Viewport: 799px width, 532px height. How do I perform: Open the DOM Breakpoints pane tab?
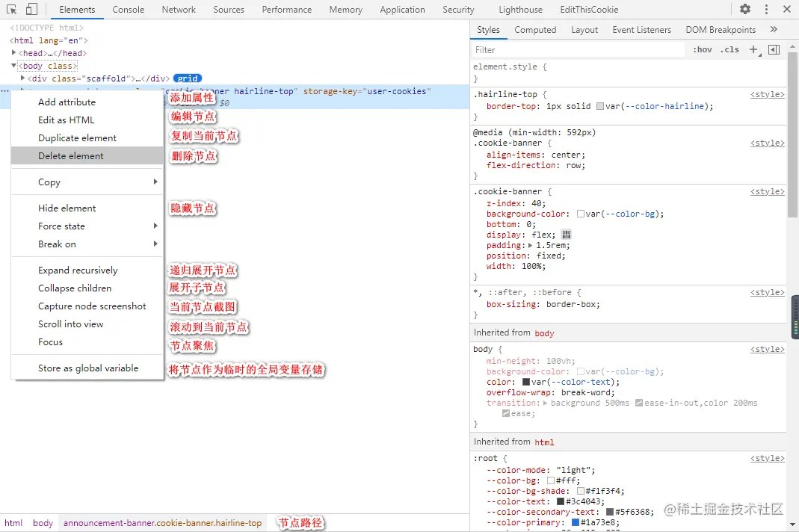point(721,30)
